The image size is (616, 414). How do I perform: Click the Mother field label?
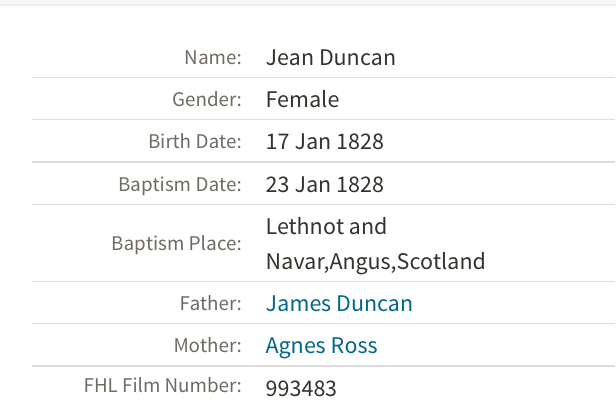(x=209, y=346)
